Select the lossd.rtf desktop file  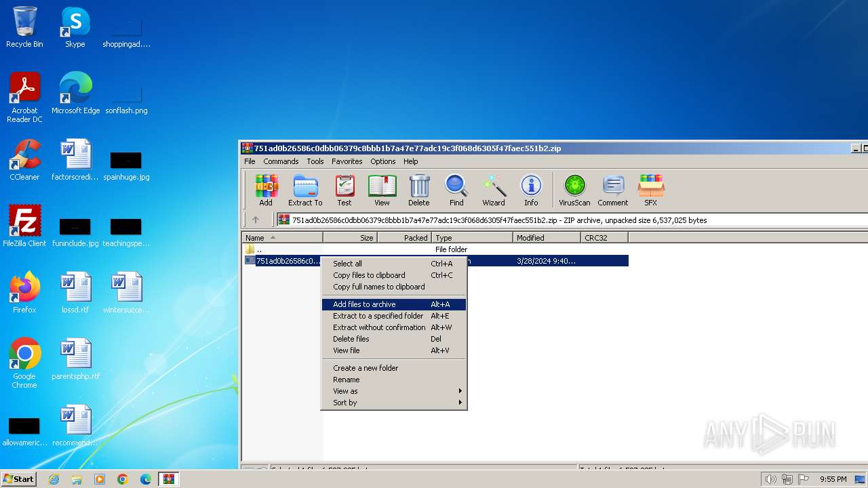click(75, 293)
